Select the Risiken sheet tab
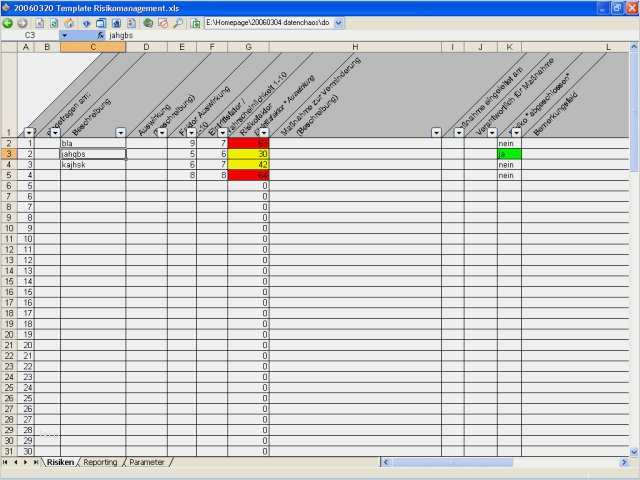 pos(60,463)
